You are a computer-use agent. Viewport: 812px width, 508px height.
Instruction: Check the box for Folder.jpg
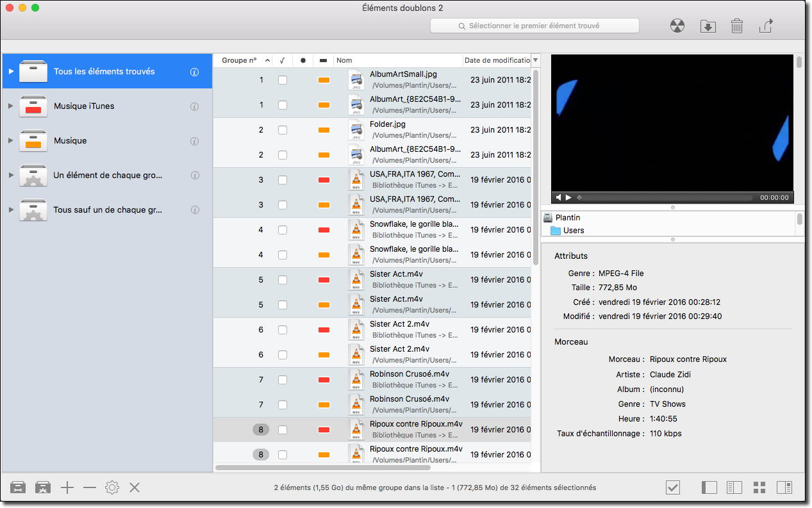point(283,130)
